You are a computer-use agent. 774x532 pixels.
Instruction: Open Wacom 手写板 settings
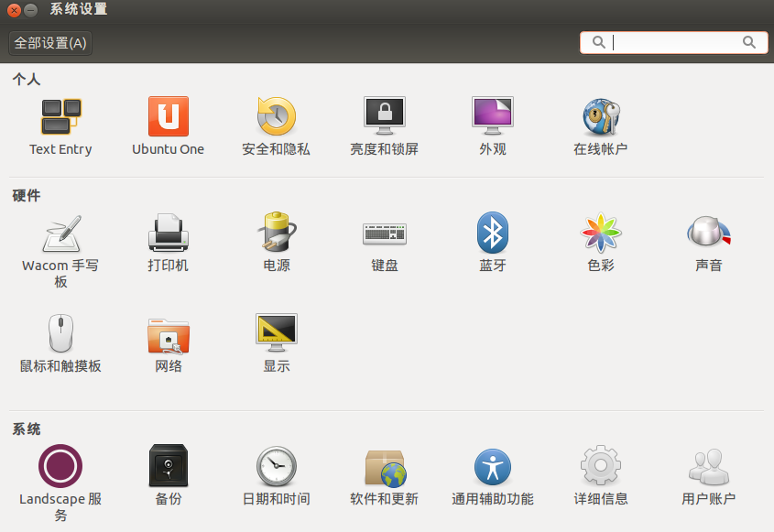coord(60,251)
